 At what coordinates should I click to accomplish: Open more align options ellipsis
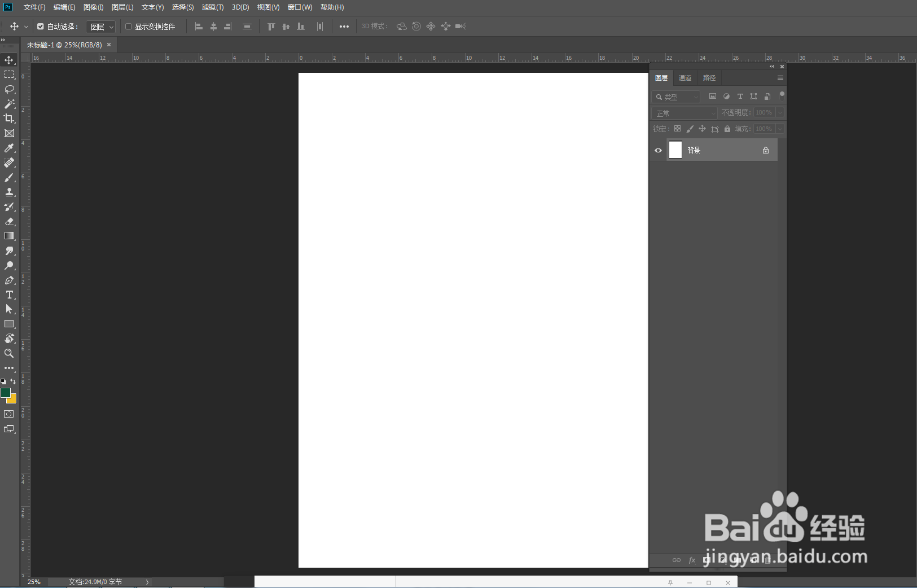[344, 27]
